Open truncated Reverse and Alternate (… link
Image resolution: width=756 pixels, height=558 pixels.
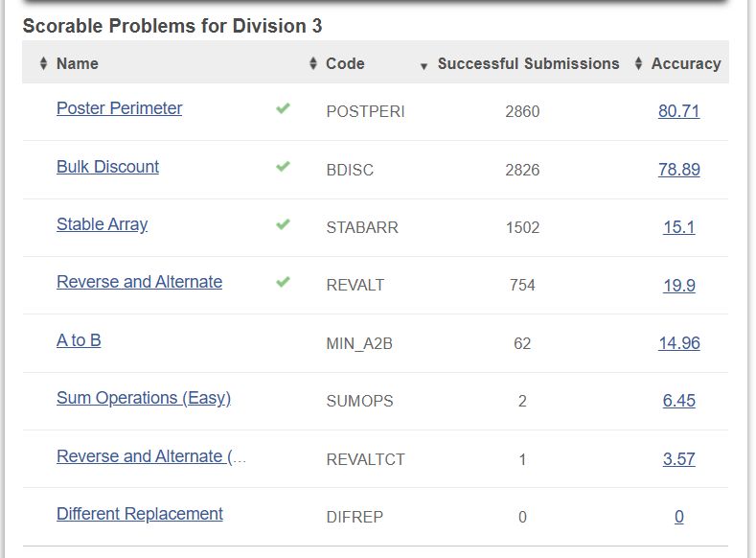pos(150,456)
